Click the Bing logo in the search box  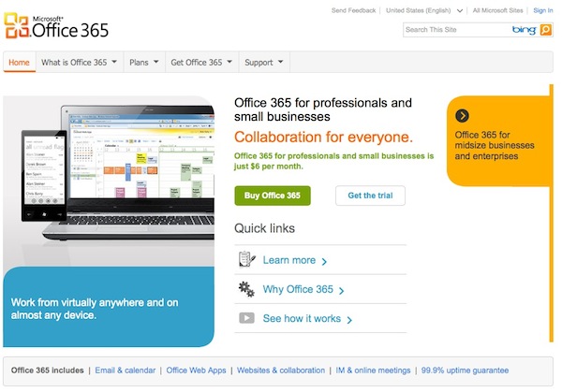tap(524, 30)
